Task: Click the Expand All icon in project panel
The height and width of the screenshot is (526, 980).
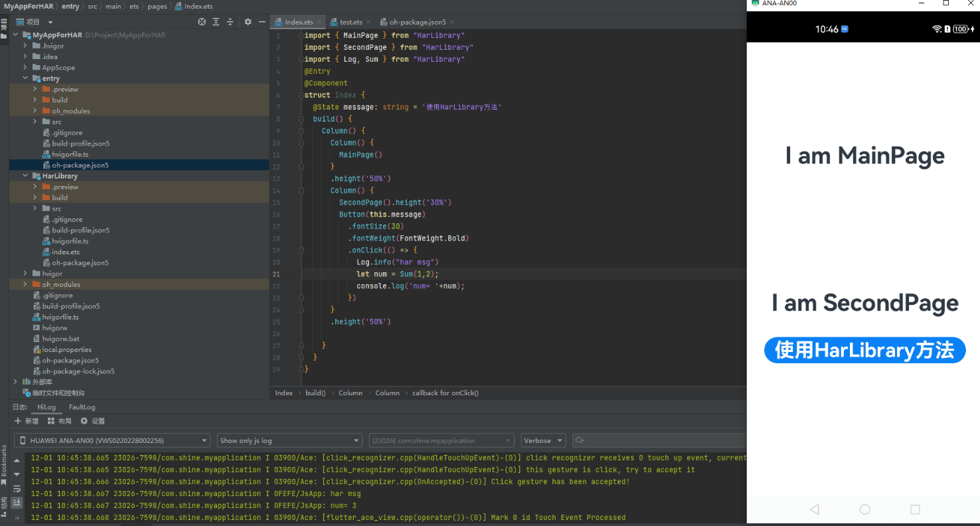Action: click(x=216, y=22)
